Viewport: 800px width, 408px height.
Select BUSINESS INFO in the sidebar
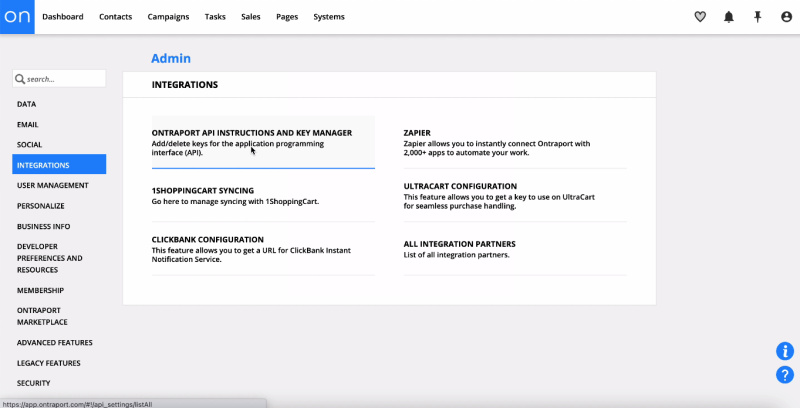tap(43, 226)
